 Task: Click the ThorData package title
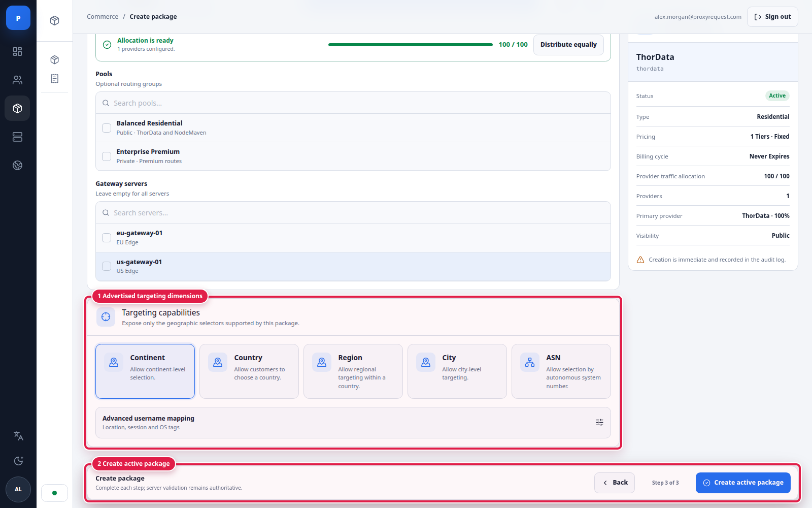point(655,57)
